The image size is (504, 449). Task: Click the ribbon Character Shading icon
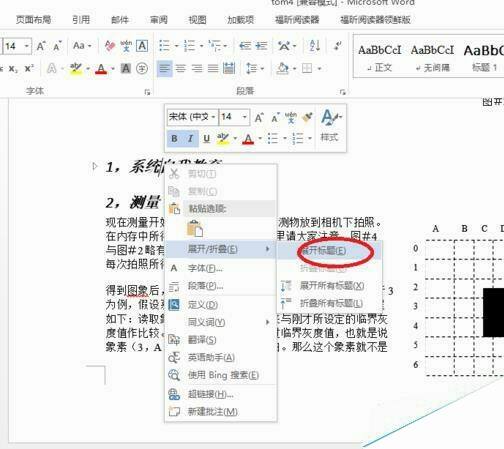pos(126,69)
